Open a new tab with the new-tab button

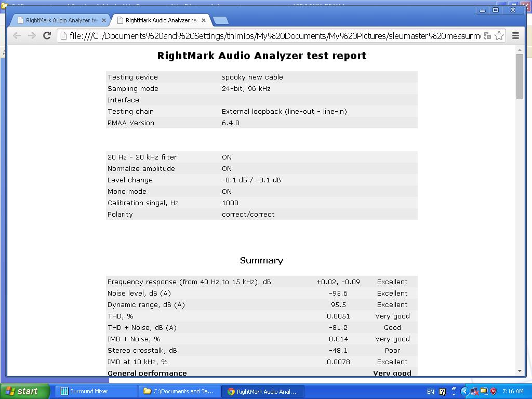click(221, 21)
